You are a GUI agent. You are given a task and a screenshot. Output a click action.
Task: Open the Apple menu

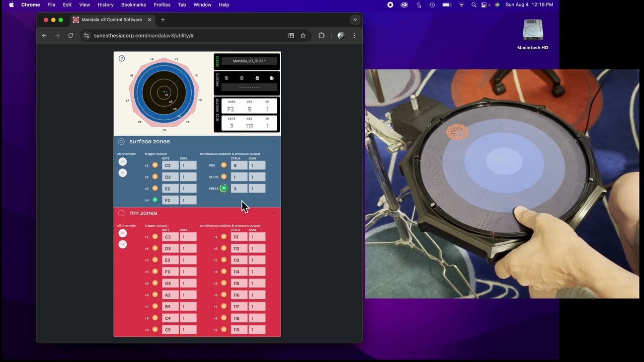(x=11, y=5)
